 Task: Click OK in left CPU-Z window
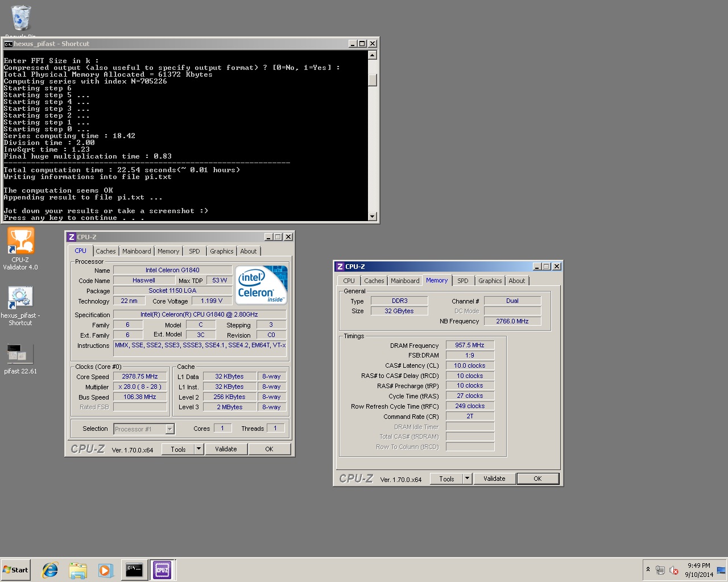tap(270, 449)
